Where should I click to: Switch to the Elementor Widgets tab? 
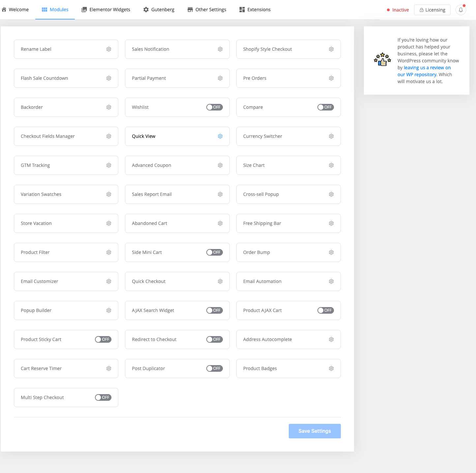(x=106, y=10)
